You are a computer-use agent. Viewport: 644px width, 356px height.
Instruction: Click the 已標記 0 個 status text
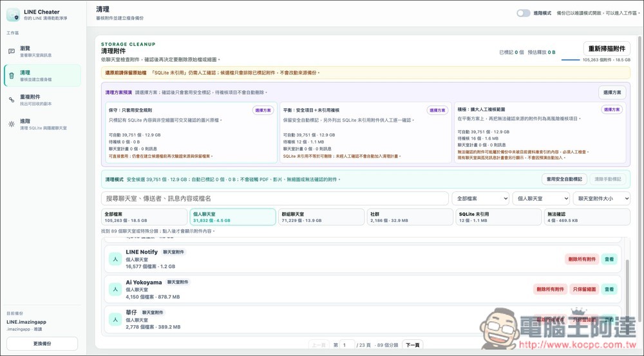pyautogui.click(x=511, y=52)
